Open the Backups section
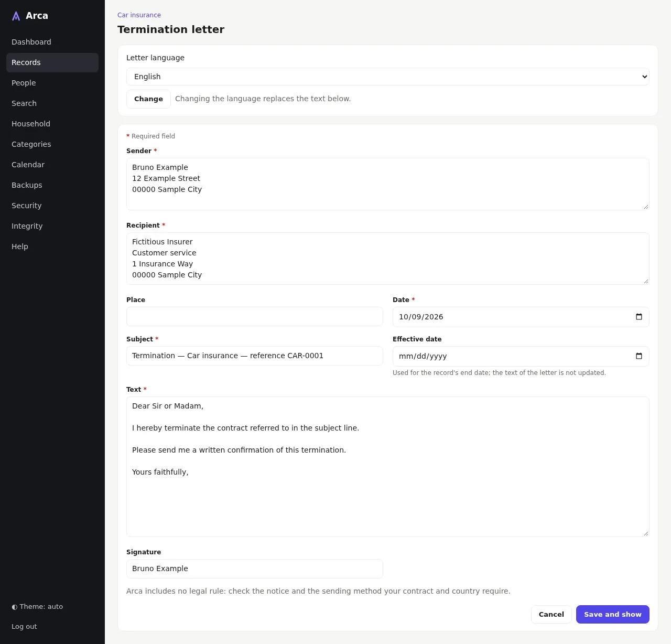 point(52,185)
